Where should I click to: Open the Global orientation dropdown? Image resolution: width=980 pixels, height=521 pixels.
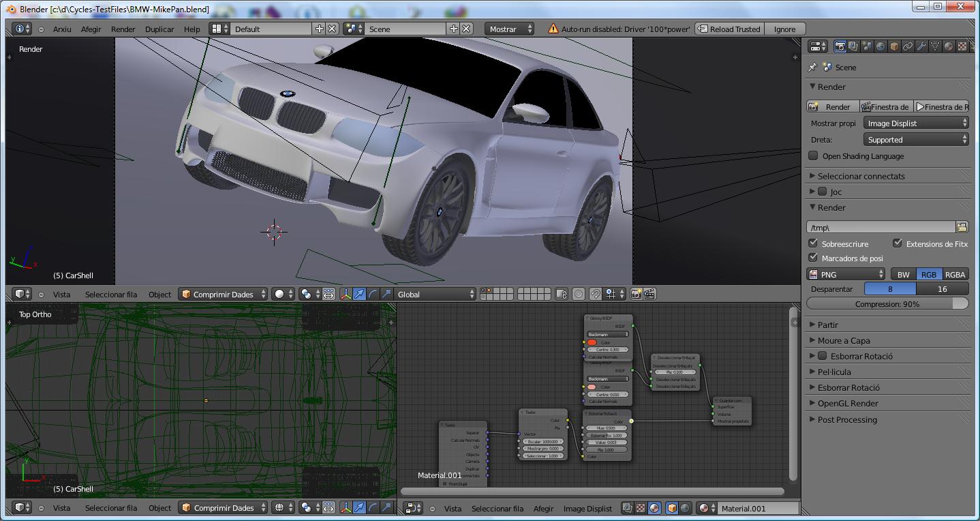click(x=435, y=294)
